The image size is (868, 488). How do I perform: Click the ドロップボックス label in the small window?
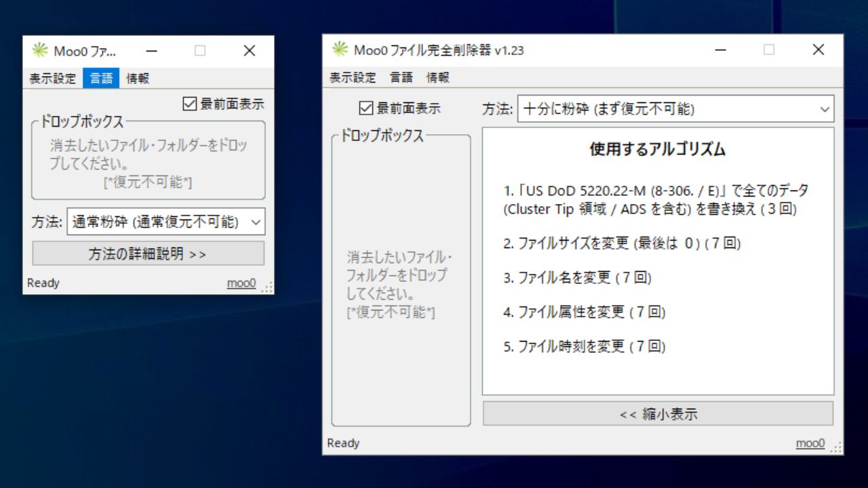[81, 122]
